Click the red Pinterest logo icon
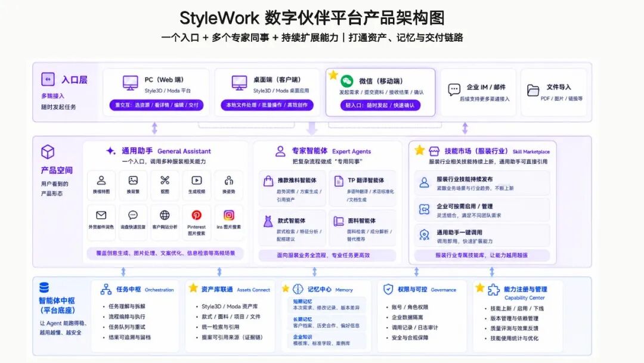 coord(196,215)
